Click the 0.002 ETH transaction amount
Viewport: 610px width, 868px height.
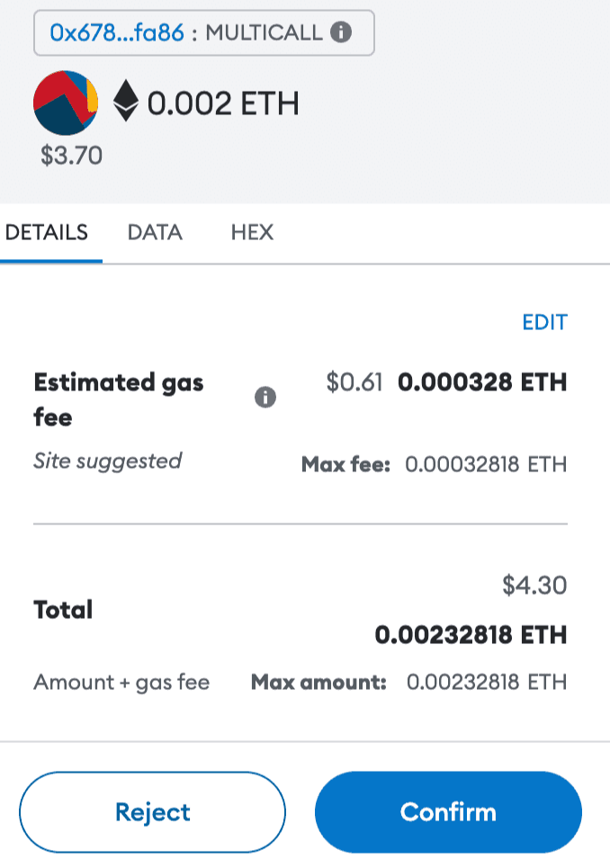[223, 103]
